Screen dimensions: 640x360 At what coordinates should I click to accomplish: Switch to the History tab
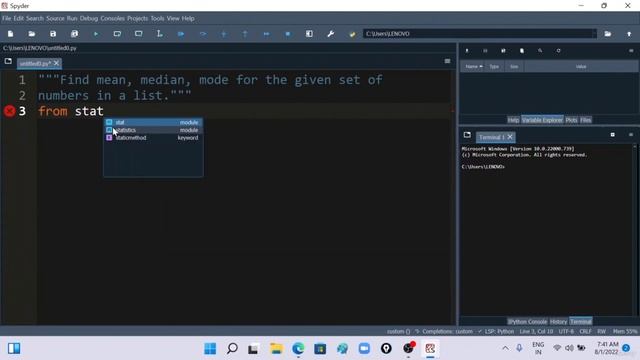pyautogui.click(x=558, y=322)
